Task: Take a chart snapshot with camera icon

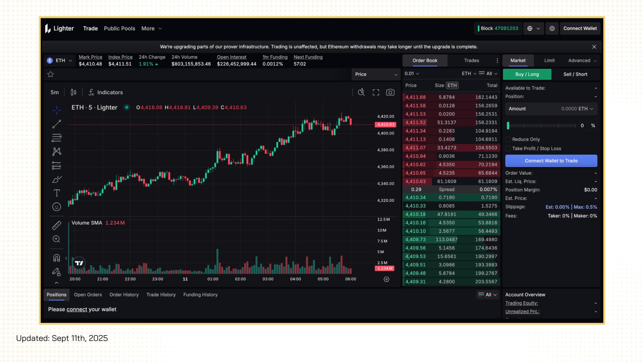Action: 390,92
